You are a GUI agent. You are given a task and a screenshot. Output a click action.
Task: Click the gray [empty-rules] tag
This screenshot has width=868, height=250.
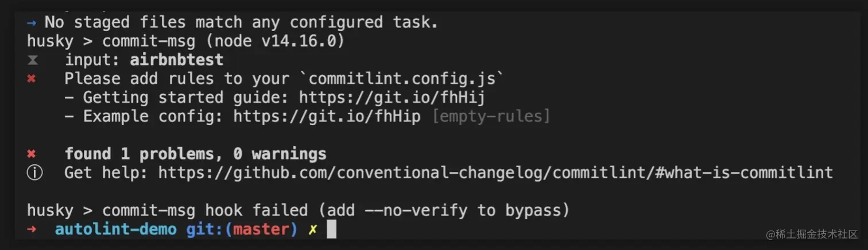pos(491,117)
